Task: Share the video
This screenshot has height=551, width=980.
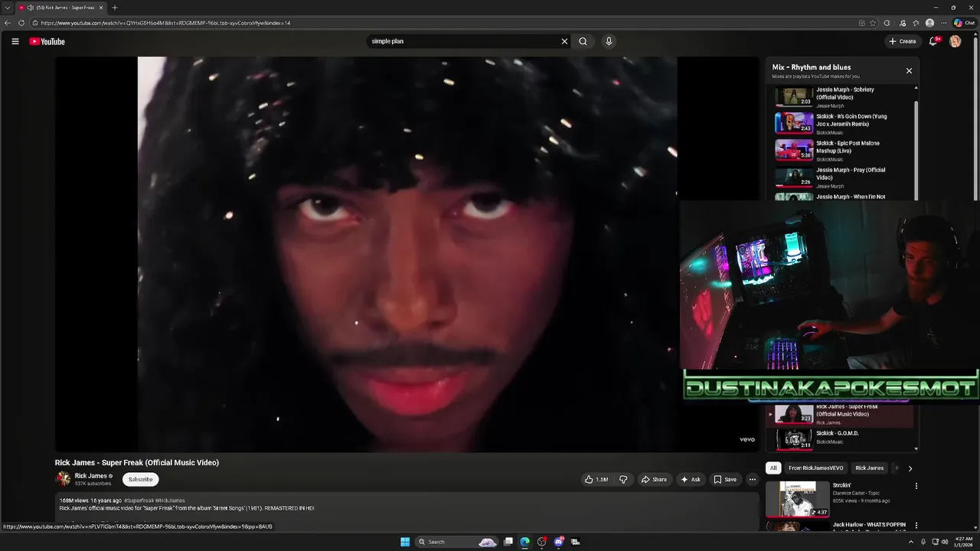Action: (x=654, y=480)
